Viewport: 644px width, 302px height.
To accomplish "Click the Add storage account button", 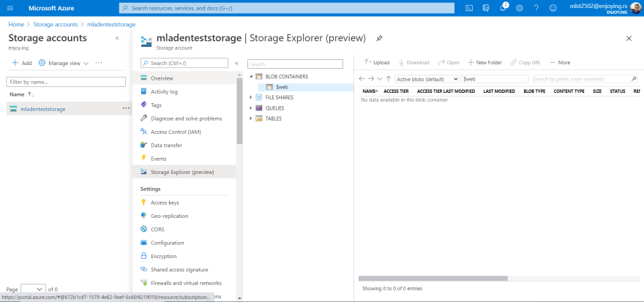I will coord(21,63).
